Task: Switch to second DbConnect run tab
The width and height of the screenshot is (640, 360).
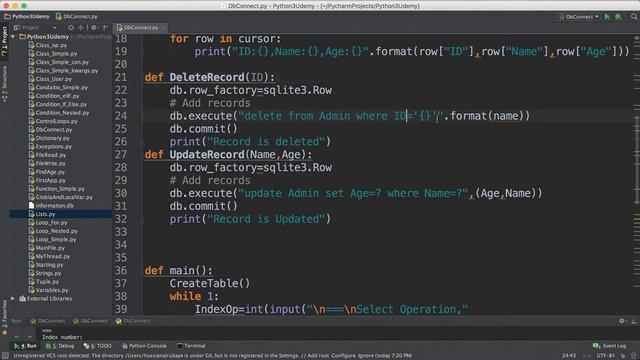Action: point(90,321)
